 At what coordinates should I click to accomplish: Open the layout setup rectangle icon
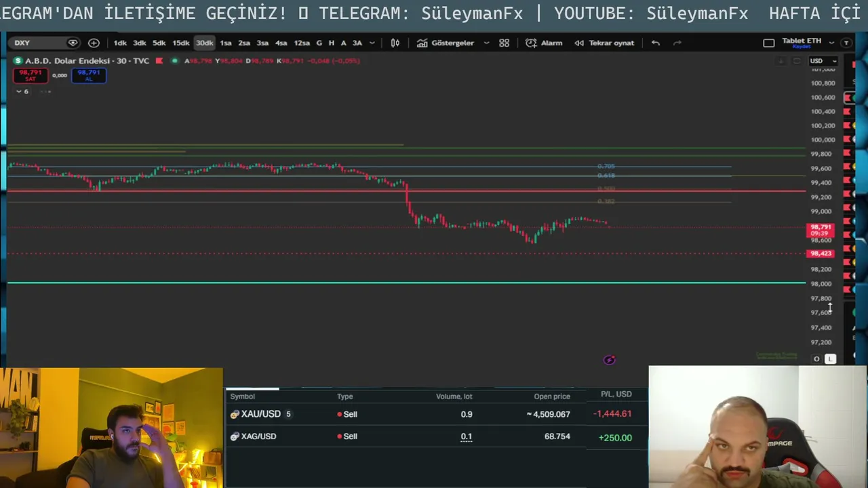coord(769,43)
